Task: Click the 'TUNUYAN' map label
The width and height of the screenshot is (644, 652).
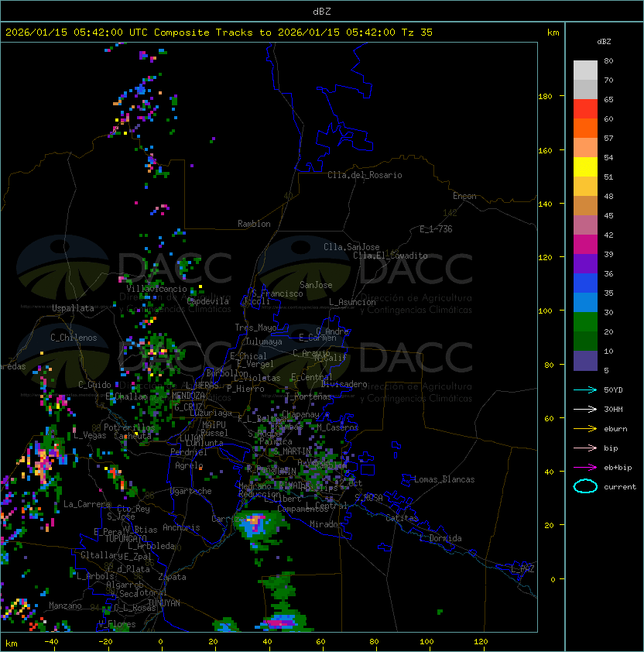Action: click(164, 603)
